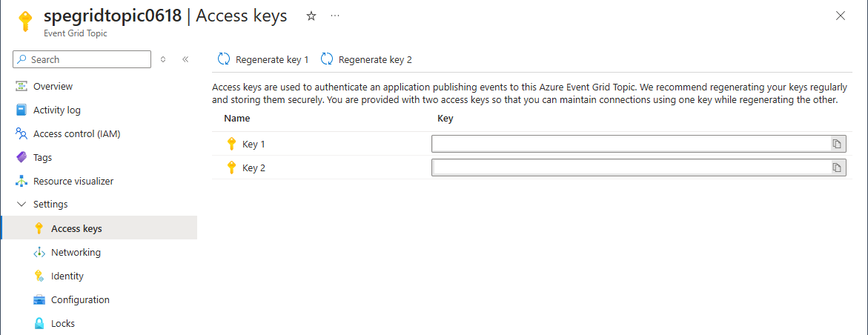Screen dimensions: 868x335
Task: Copy Key 1 to clipboard
Action: click(x=836, y=144)
